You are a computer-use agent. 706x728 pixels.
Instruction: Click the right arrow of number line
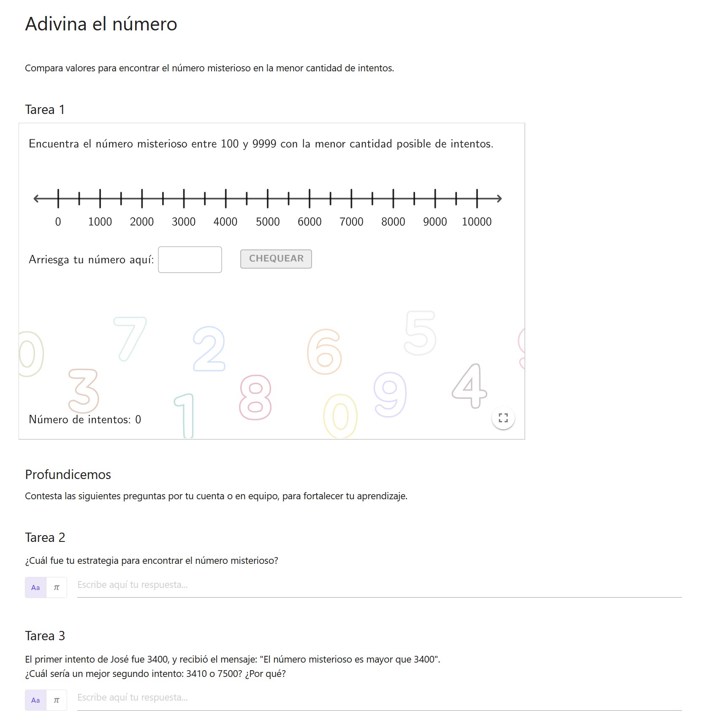point(499,198)
